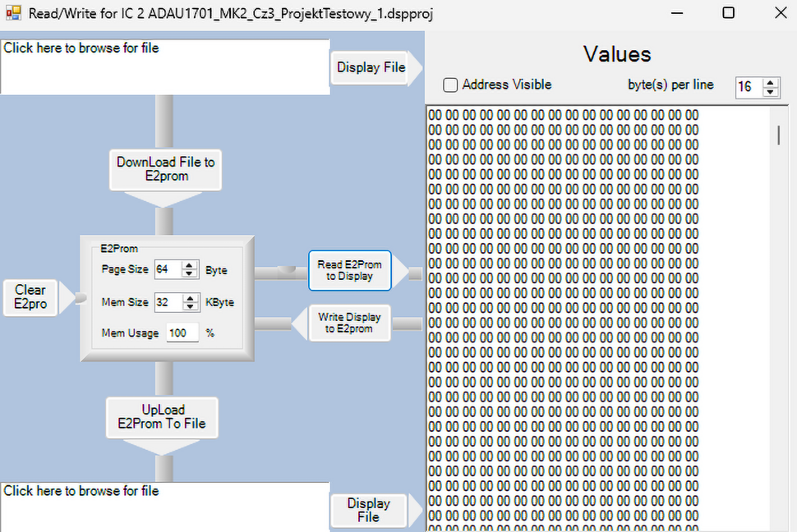797x532 pixels.
Task: Decrease Page Size with down arrow
Action: point(190,274)
